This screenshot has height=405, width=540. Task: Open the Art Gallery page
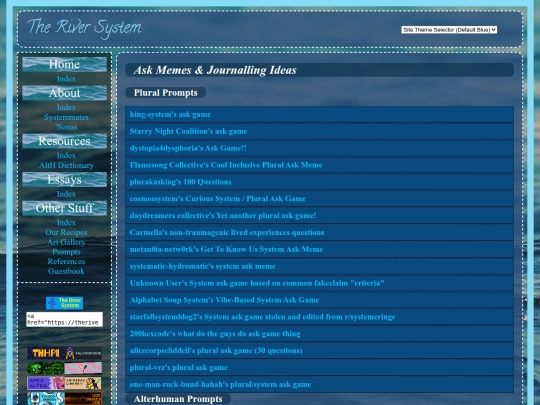pos(66,242)
